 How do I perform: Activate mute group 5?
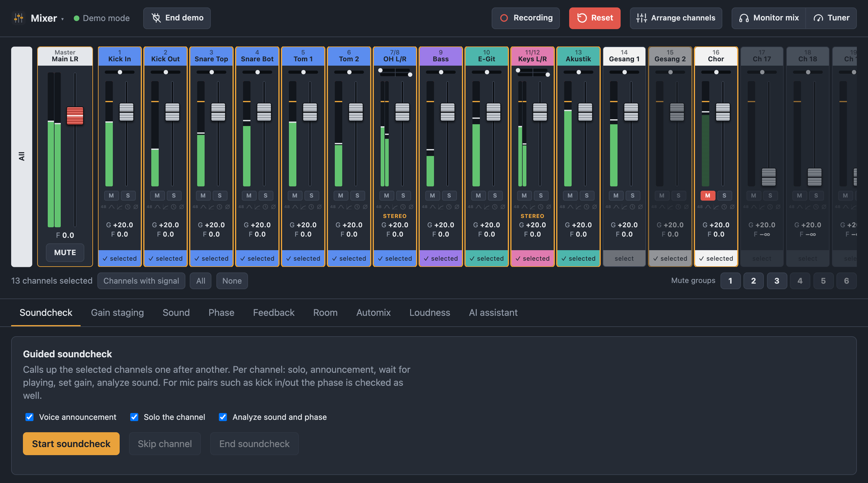pyautogui.click(x=824, y=281)
